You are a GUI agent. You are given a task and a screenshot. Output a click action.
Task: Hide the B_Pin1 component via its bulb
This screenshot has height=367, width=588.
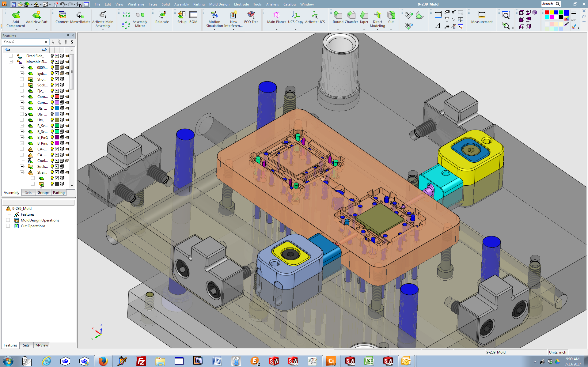pyautogui.click(x=52, y=138)
